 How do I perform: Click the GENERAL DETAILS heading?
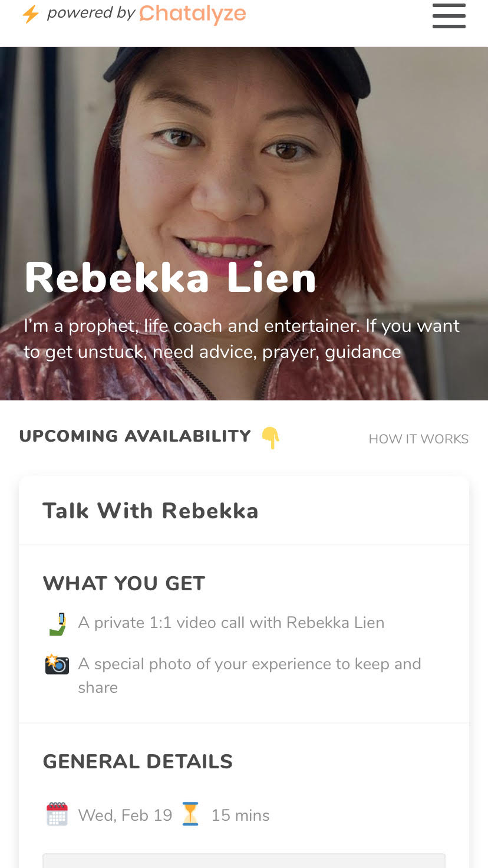tap(138, 761)
